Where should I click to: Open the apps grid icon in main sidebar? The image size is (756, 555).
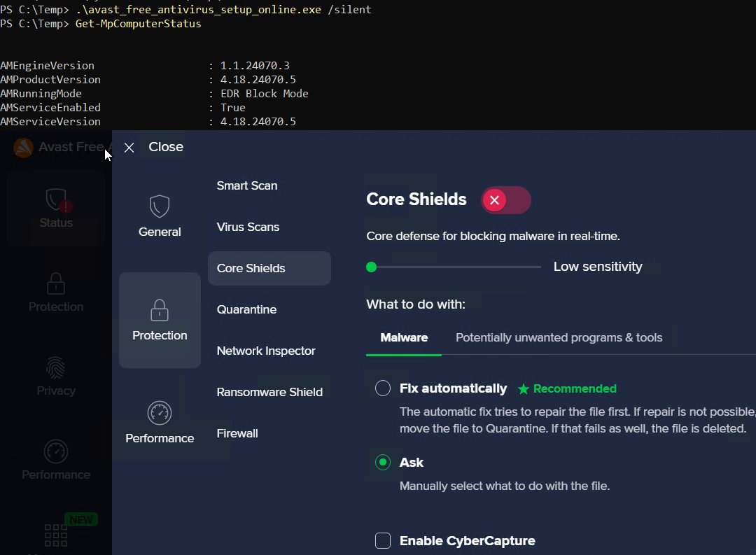tap(56, 535)
